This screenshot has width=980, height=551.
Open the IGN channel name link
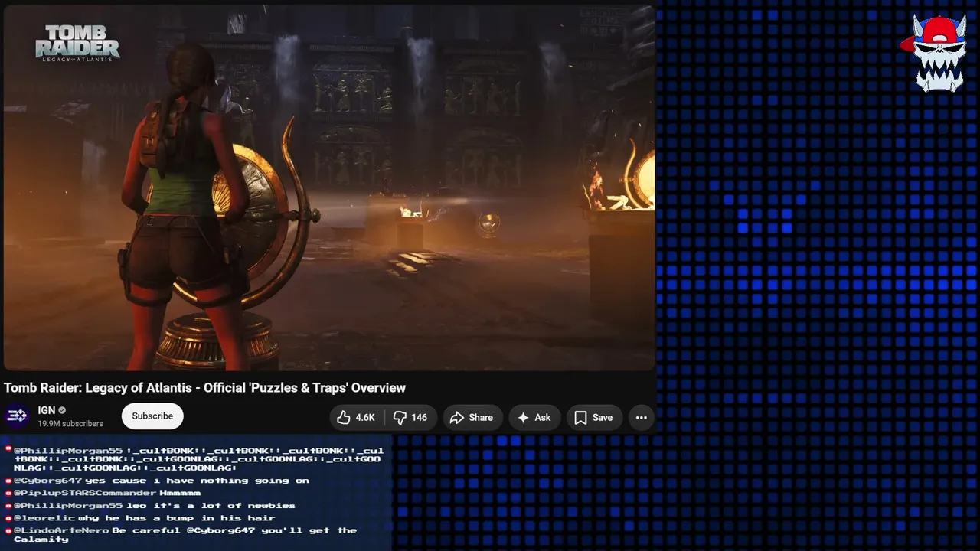click(47, 410)
